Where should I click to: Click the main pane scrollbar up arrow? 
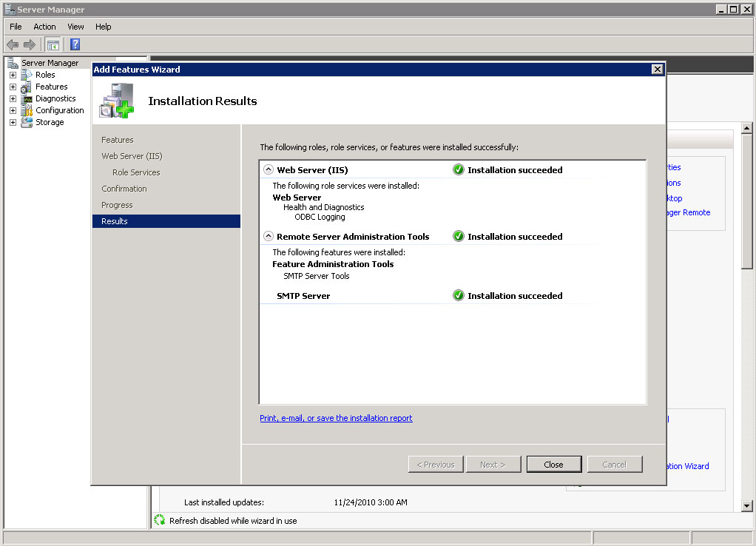tap(747, 128)
